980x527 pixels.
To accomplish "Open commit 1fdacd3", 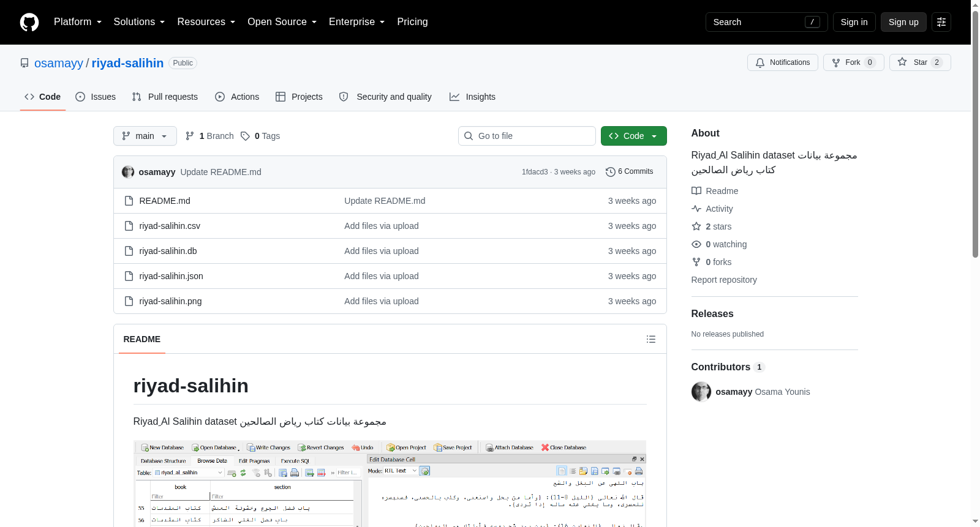I will click(x=535, y=172).
